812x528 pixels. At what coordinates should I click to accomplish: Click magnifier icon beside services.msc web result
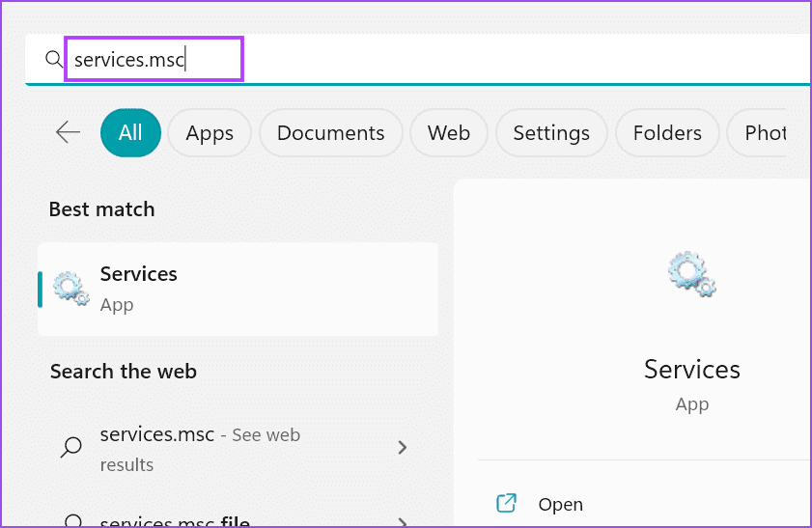[71, 447]
